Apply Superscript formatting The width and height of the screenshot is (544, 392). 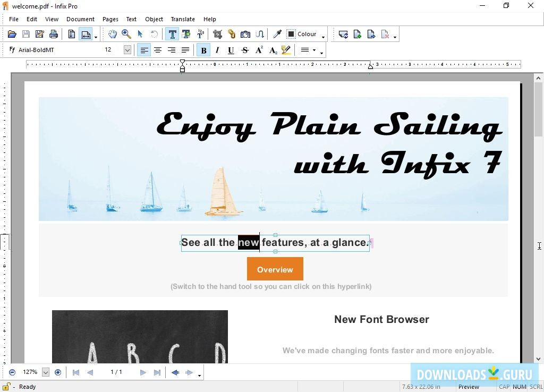[259, 50]
